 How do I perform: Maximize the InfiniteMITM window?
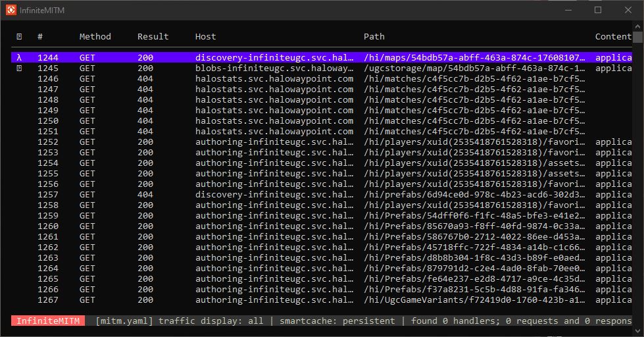598,10
